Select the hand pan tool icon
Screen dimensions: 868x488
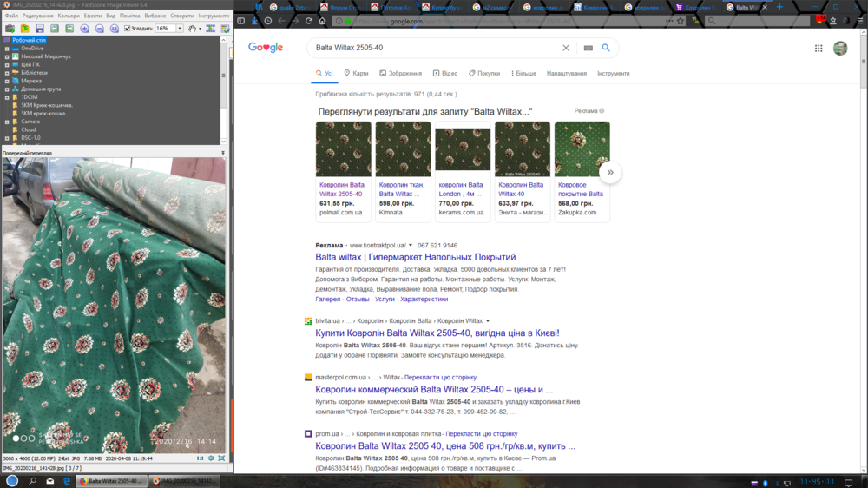(x=192, y=29)
